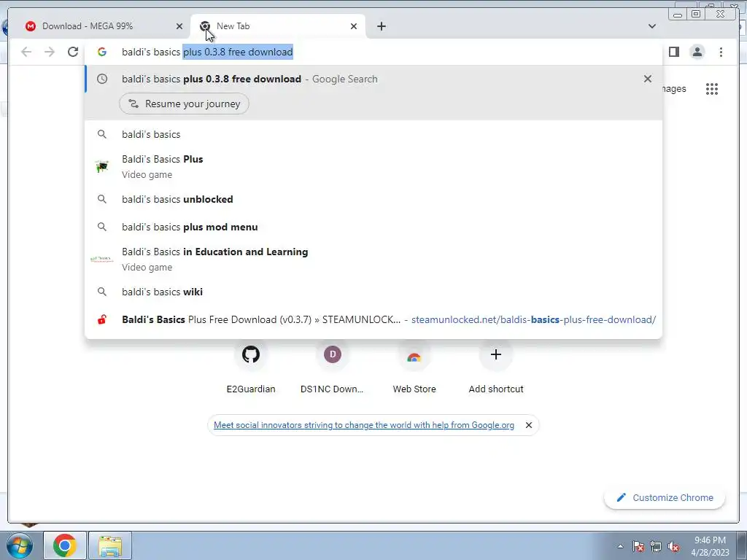This screenshot has height=560, width=747.
Task: Click the Google icon in address bar
Action: (102, 52)
